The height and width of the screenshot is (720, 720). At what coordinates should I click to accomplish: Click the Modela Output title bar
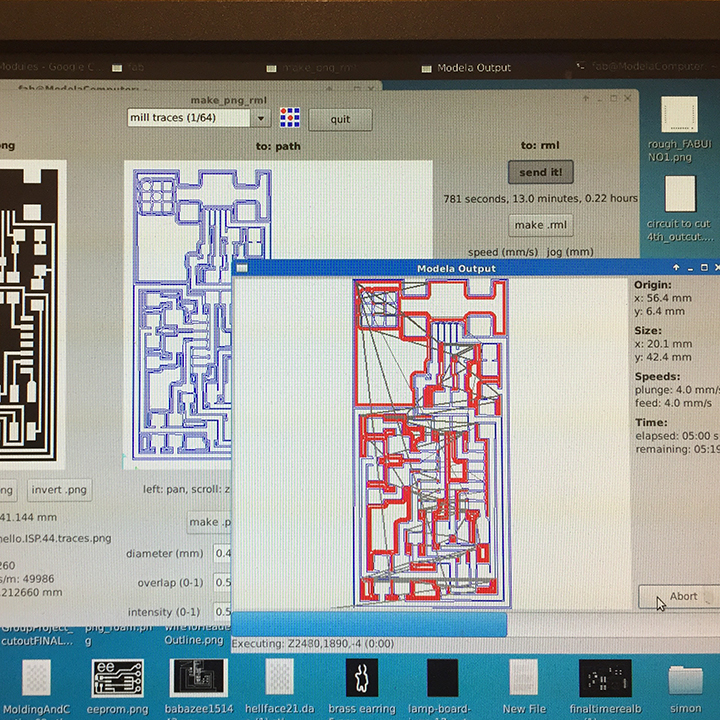click(456, 268)
